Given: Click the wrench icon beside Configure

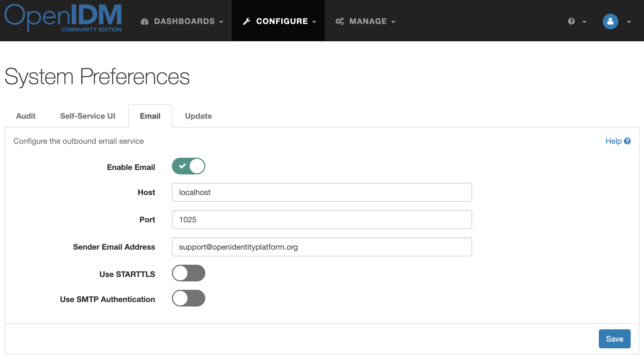Looking at the screenshot, I should point(247,21).
